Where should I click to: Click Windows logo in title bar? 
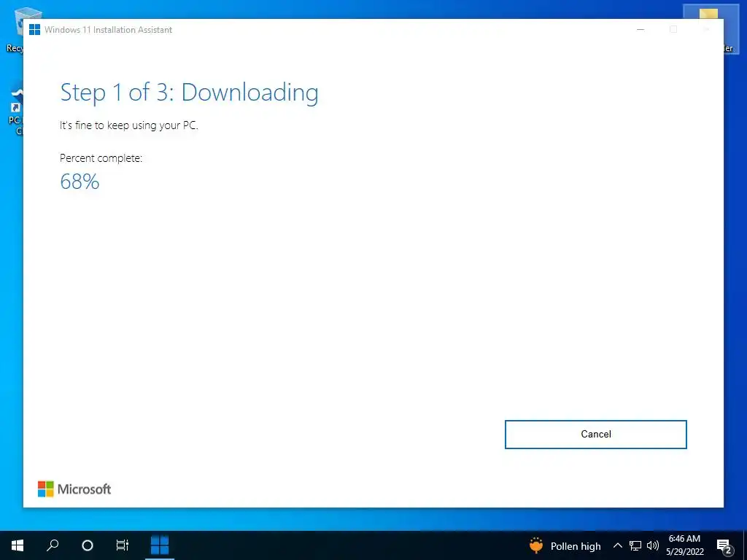pos(35,29)
